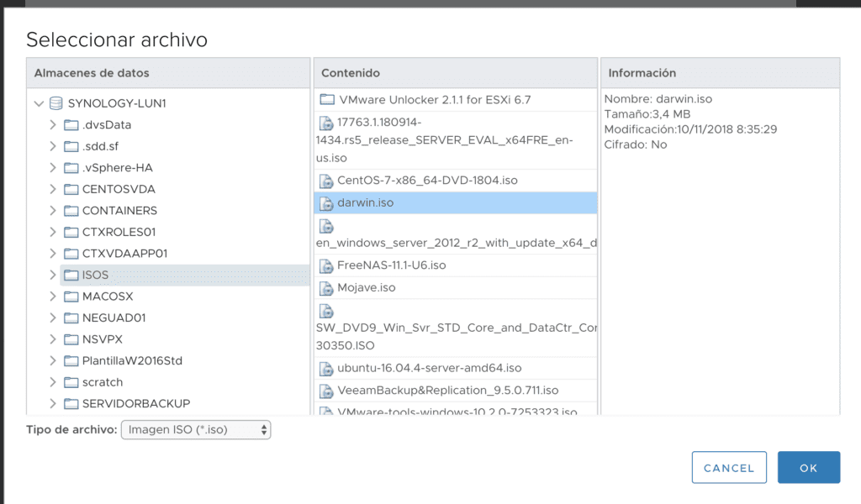This screenshot has width=861, height=504.
Task: Click the ISOS folder icon
Action: pyautogui.click(x=72, y=275)
